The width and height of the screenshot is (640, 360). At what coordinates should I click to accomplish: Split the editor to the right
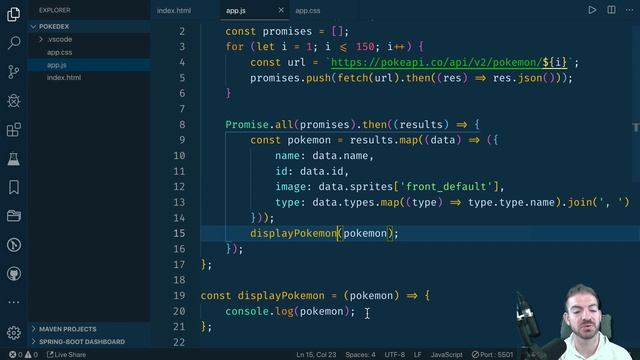tap(611, 10)
